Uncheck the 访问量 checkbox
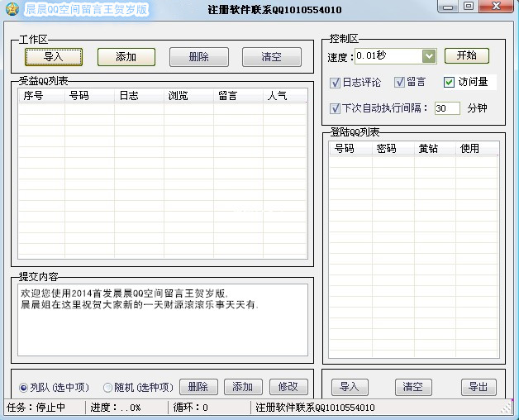 pos(449,82)
